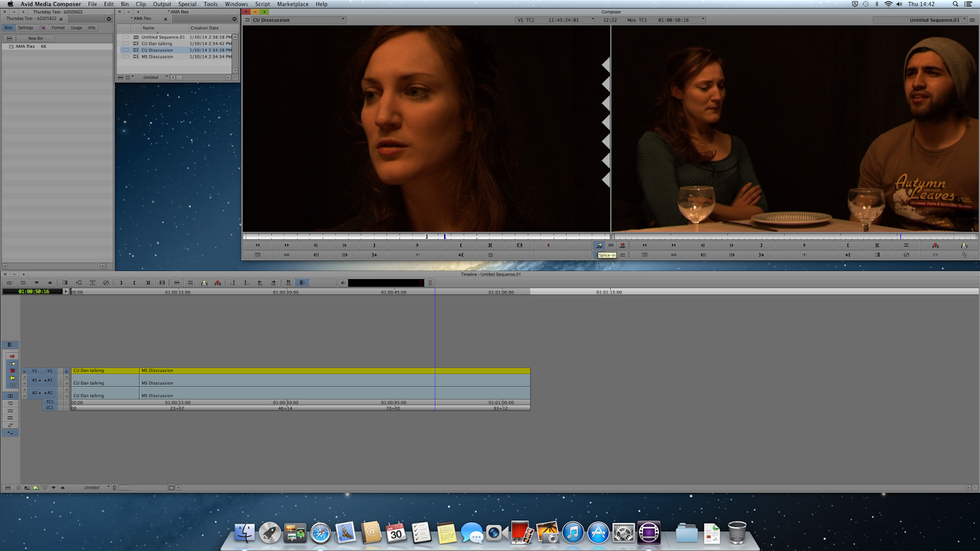Step forward 10 frames in record monitor
The image size is (980, 551).
point(732,255)
